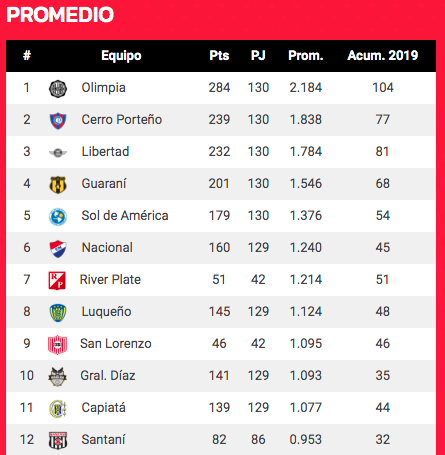Click the Equipo column header
Viewport: 445px width, 455px height.
[x=121, y=56]
